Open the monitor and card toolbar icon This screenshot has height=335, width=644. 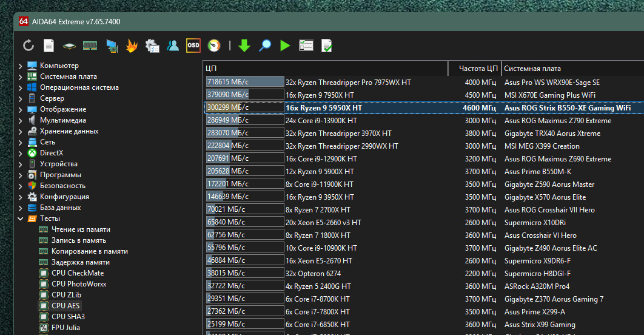coord(112,46)
